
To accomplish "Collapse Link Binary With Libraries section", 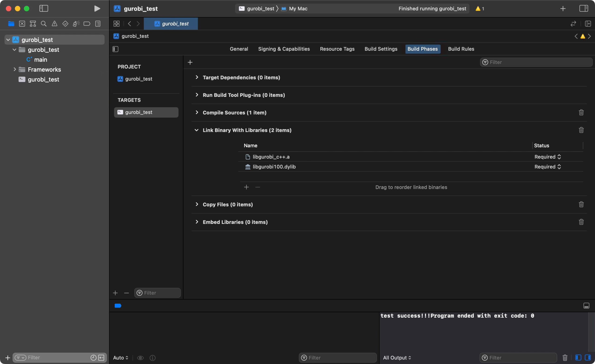I will click(197, 130).
